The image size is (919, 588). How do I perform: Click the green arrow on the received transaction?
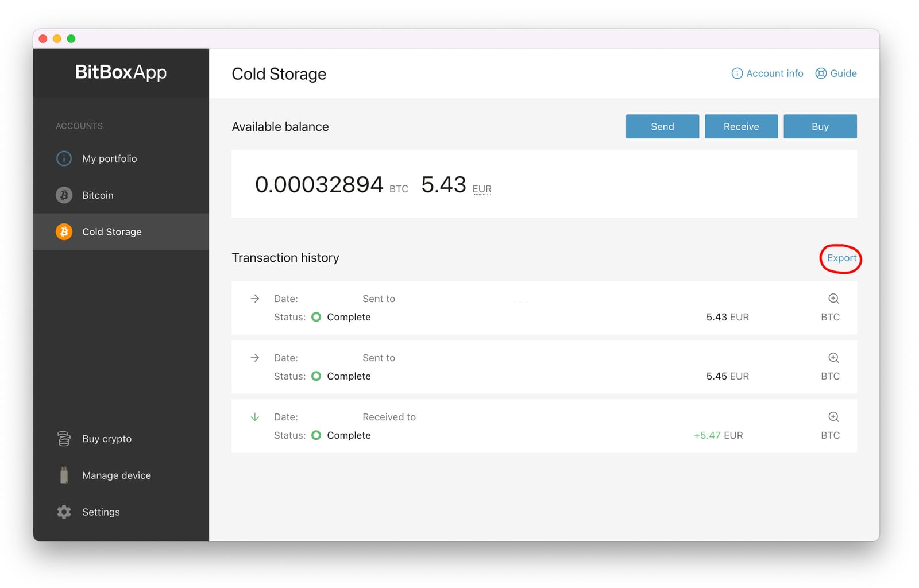point(254,417)
